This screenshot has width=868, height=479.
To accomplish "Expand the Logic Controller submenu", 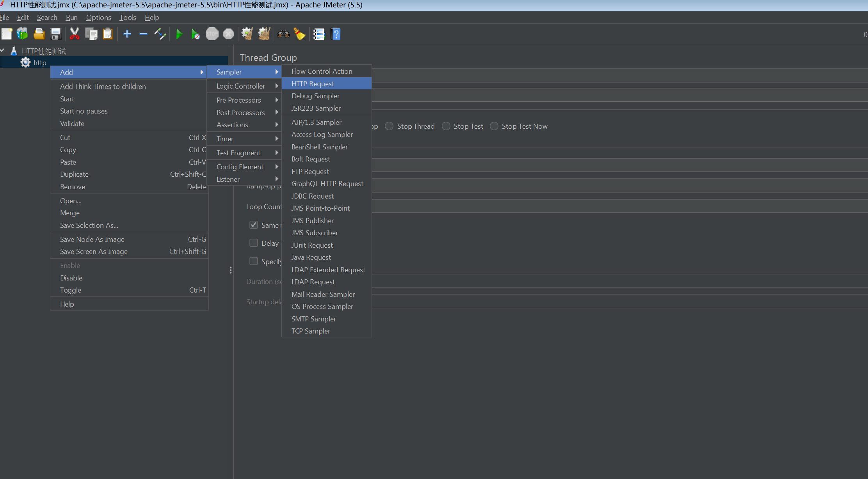I will tap(244, 86).
